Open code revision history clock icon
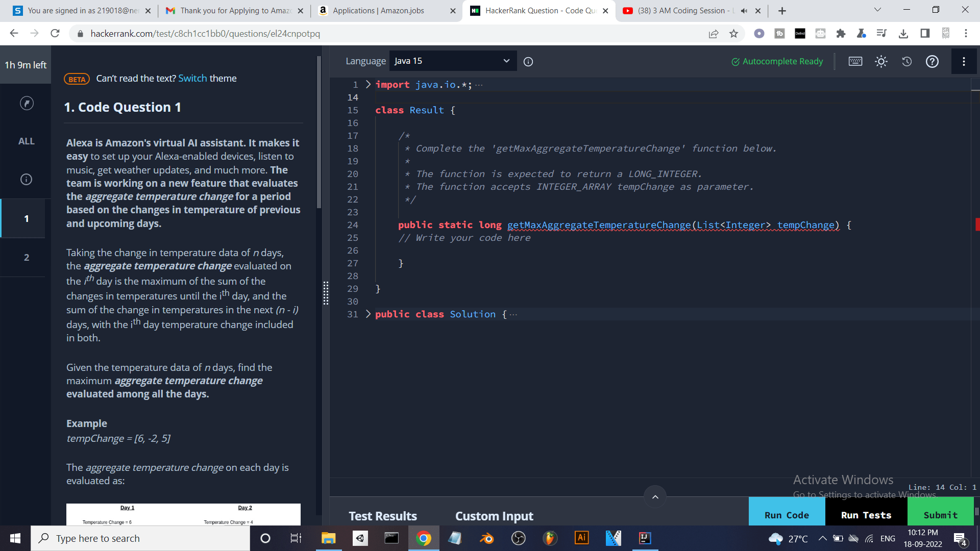Image resolution: width=980 pixels, height=551 pixels. click(907, 61)
